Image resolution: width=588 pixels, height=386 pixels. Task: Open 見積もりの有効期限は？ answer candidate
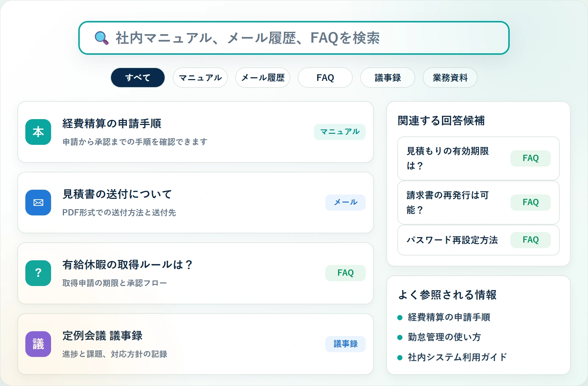[478, 158]
